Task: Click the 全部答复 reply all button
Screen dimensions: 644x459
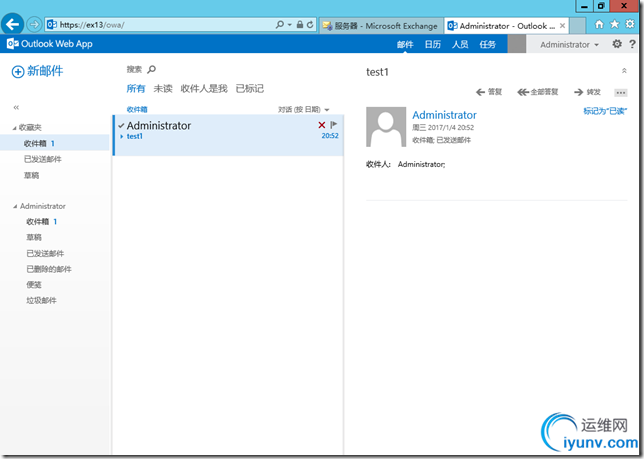Action: point(538,92)
